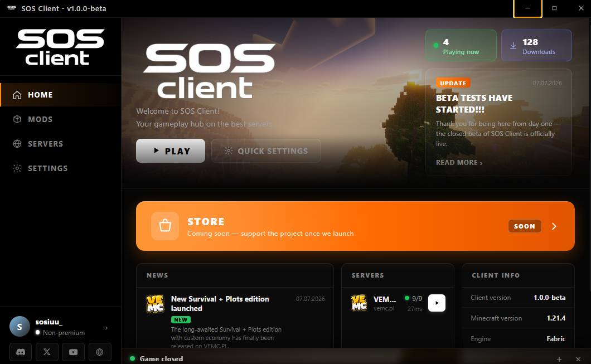Go to the HOME tab
This screenshot has height=364, width=591.
pos(61,95)
